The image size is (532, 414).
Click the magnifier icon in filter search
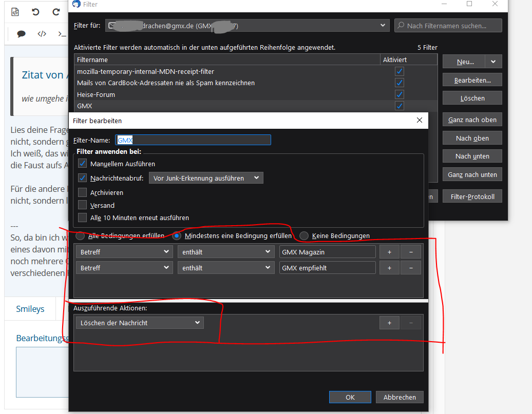click(401, 26)
